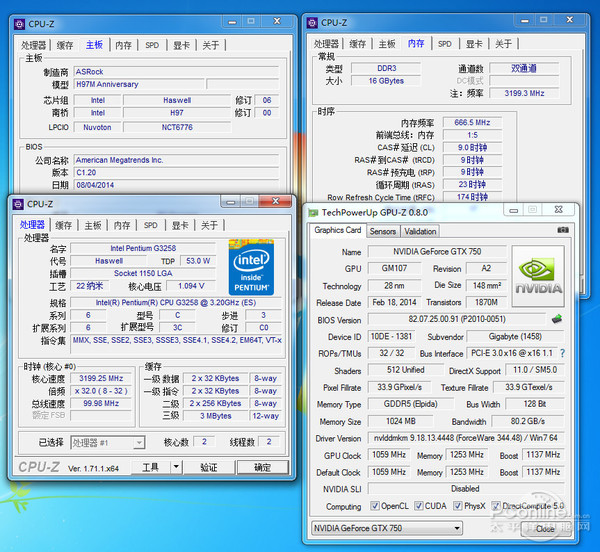600x552 pixels.
Task: Select SPD tab in mainboard CPU-Z window
Action: point(152,45)
